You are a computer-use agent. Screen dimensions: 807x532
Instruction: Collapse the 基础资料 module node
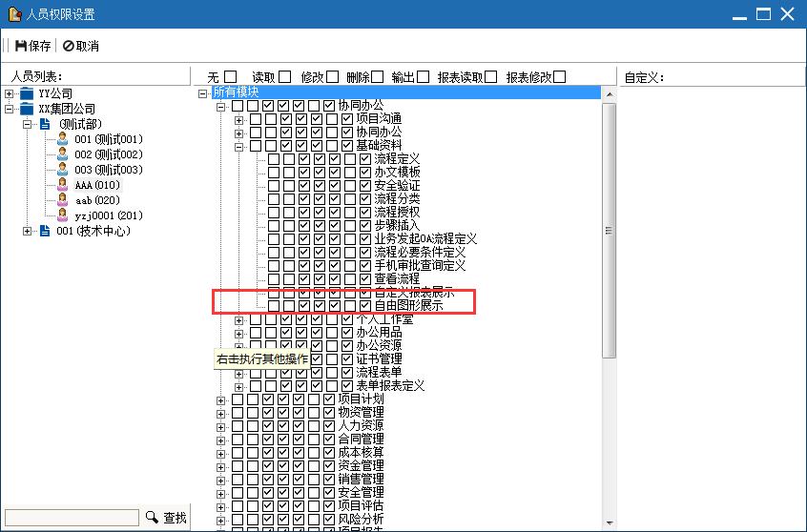click(x=239, y=146)
